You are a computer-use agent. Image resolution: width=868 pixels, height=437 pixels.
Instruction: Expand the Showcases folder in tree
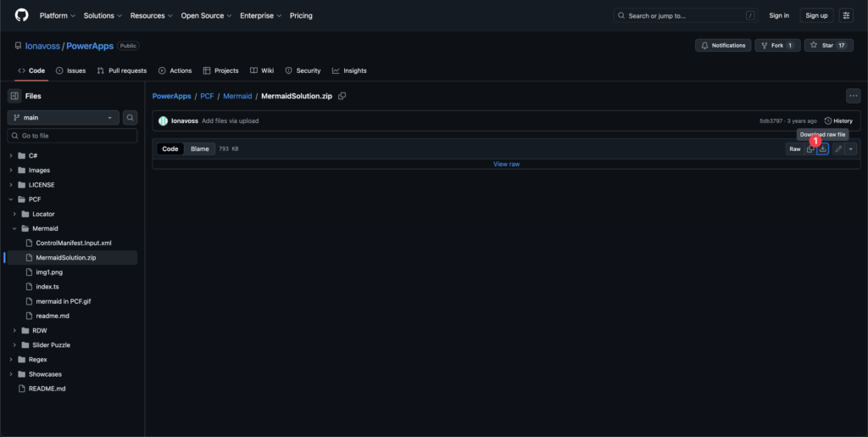tap(11, 374)
